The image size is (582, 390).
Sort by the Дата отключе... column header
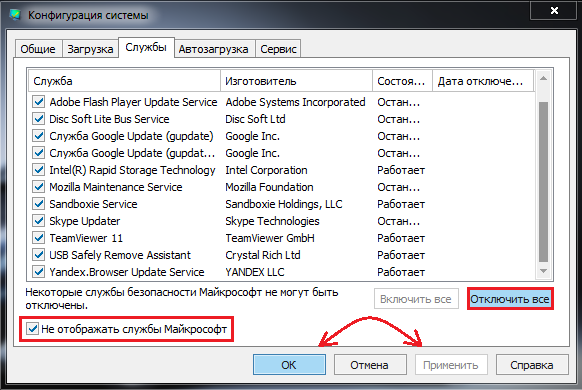point(483,81)
